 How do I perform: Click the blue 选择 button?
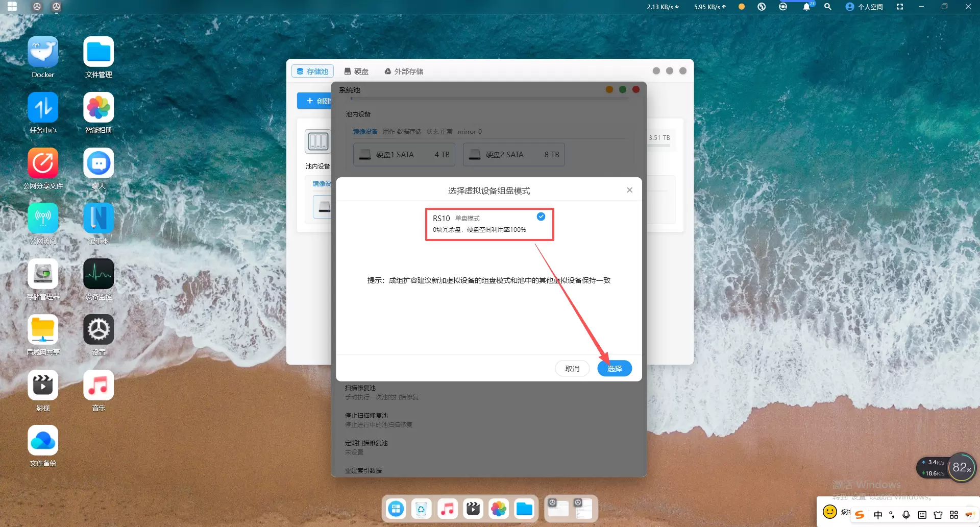(614, 368)
